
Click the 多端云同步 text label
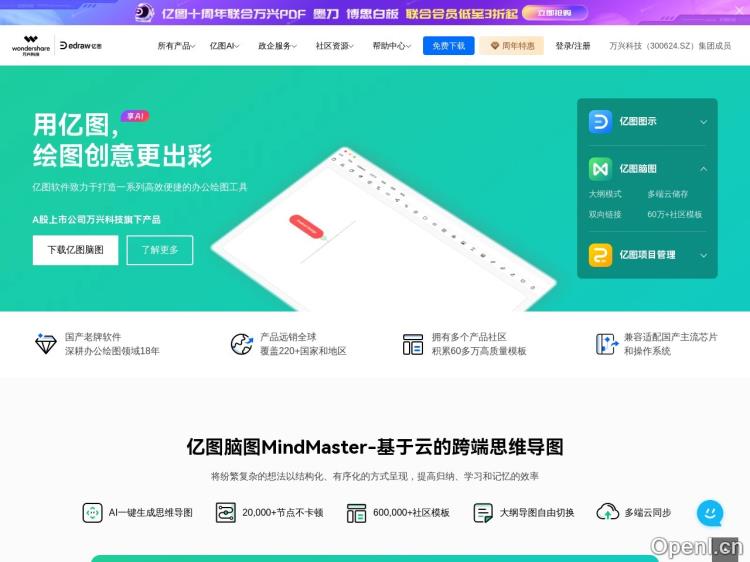(648, 513)
